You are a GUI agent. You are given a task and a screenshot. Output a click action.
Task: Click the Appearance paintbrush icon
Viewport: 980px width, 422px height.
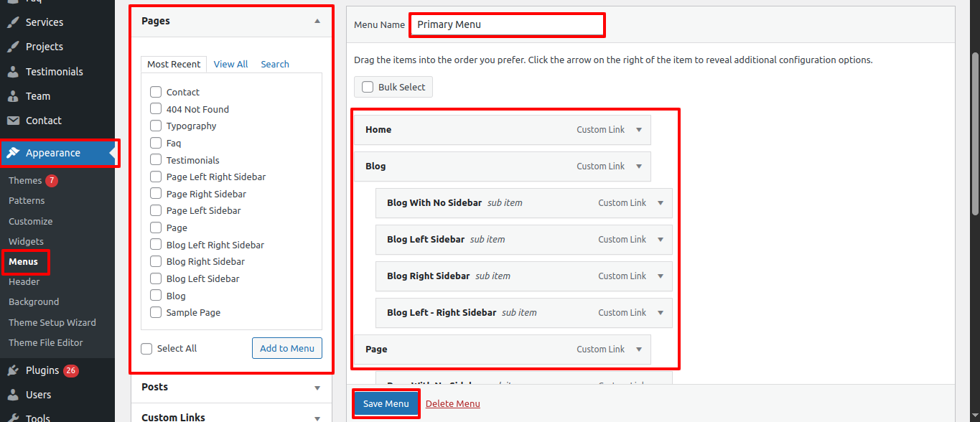coord(13,153)
